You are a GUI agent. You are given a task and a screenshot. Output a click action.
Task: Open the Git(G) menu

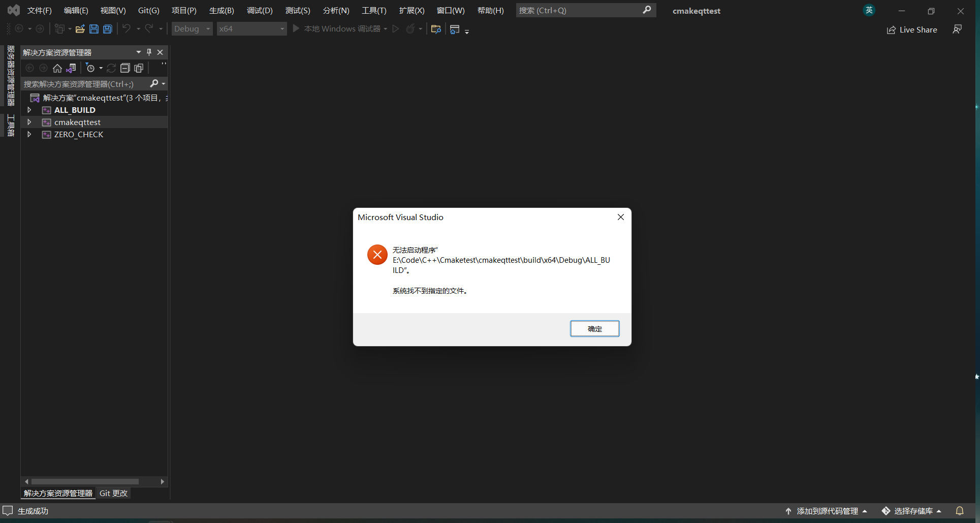149,11
